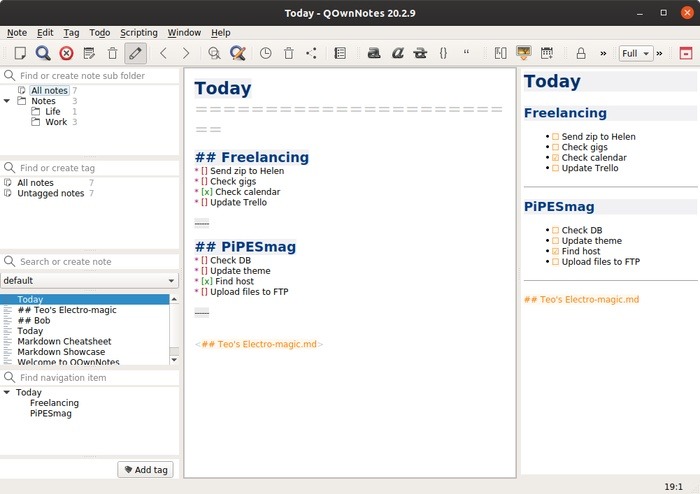Image resolution: width=700 pixels, height=494 pixels.
Task: Open note versions via the clock icon
Action: tap(266, 53)
